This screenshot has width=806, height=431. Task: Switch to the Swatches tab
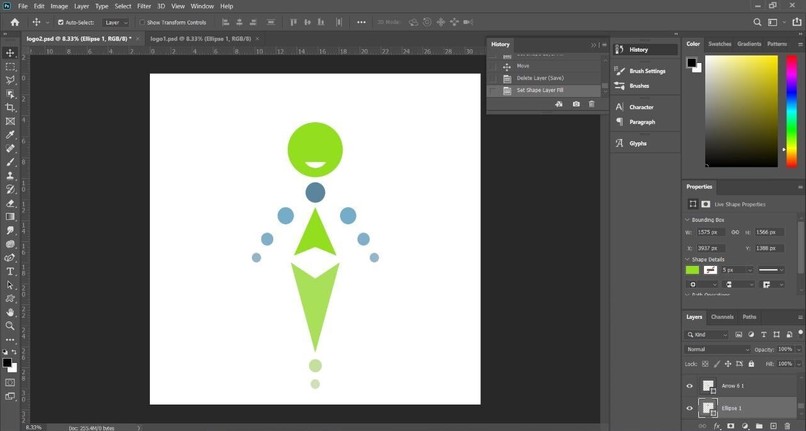pos(720,44)
